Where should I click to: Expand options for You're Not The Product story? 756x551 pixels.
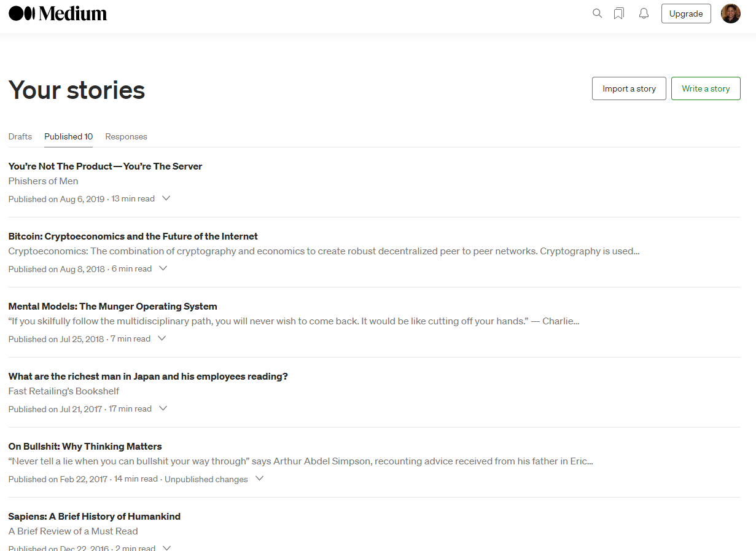166,198
